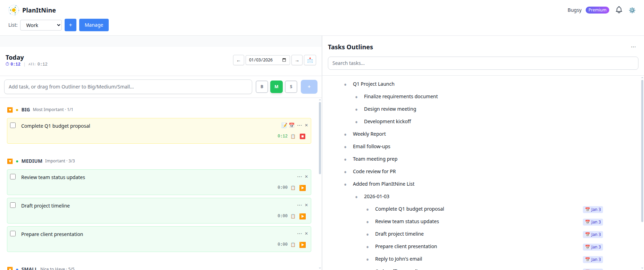Tick the Prepare client presentation checkbox
Viewport: 644px width, 270px height.
pos(13,234)
